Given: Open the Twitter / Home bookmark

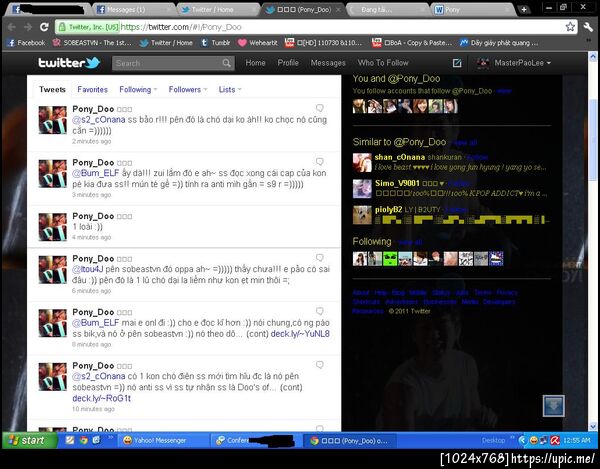Looking at the screenshot, I should tap(166, 43).
